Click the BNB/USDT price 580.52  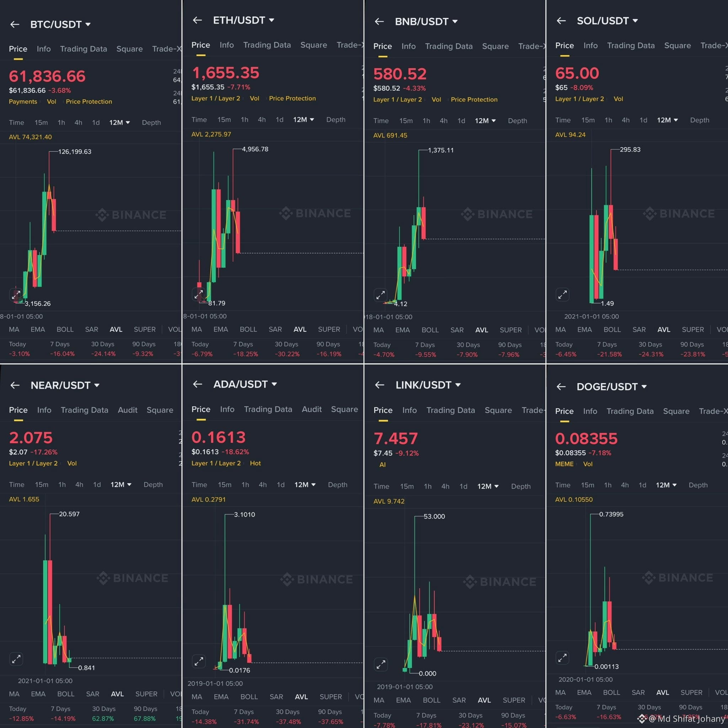tap(400, 74)
